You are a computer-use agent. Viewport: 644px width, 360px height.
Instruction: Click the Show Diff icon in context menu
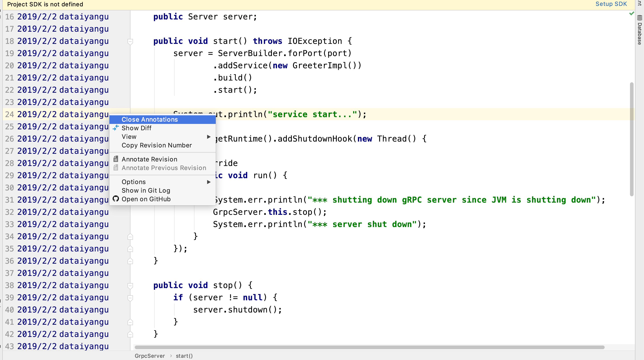[116, 128]
